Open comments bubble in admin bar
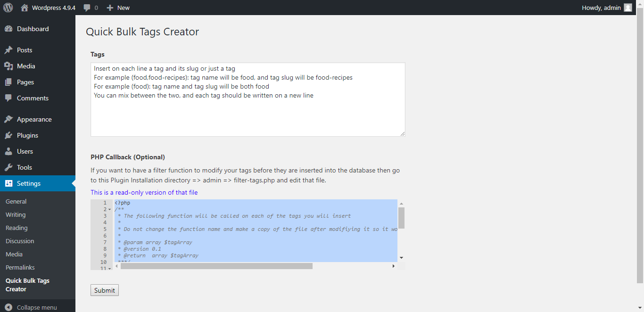This screenshot has height=312, width=644. pyautogui.click(x=87, y=8)
